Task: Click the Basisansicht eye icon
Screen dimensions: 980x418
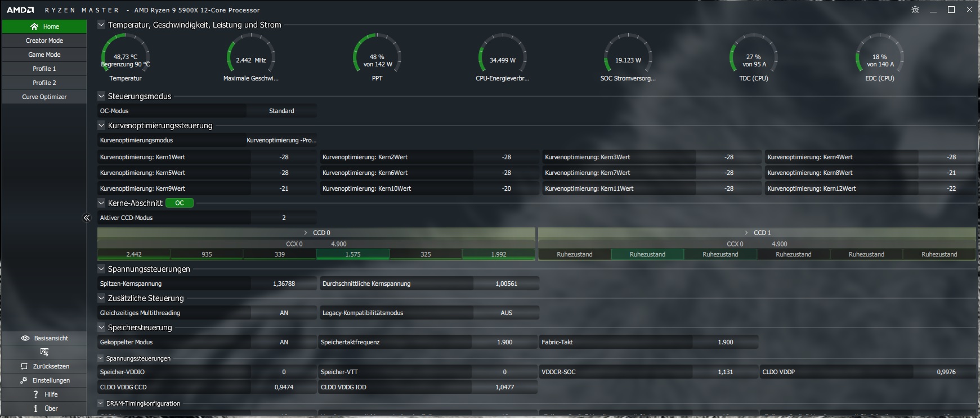Action: point(25,338)
